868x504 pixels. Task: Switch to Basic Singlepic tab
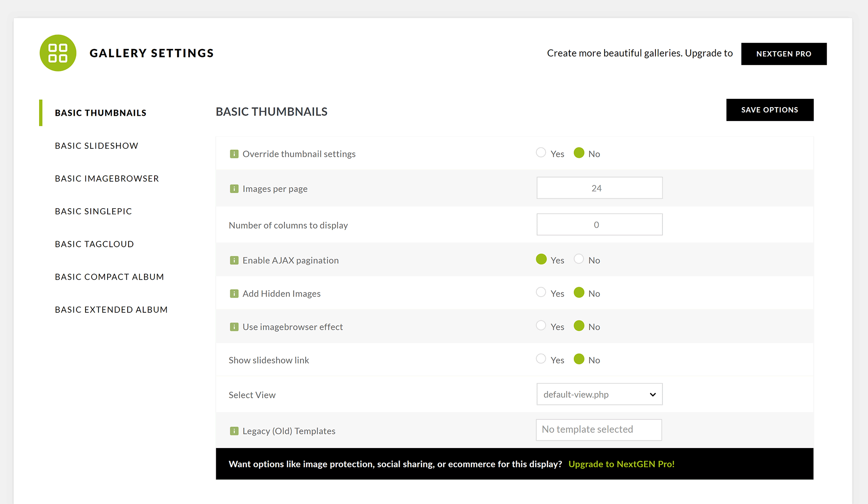point(93,211)
